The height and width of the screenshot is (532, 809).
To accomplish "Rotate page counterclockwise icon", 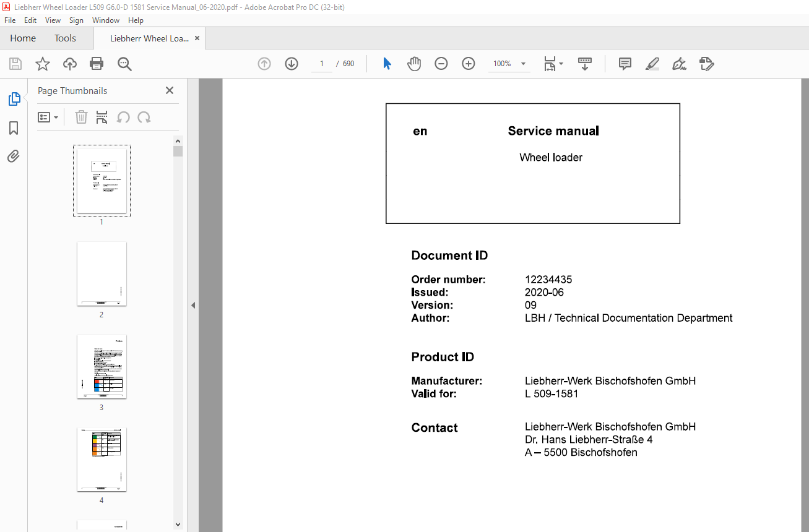I will [x=123, y=117].
